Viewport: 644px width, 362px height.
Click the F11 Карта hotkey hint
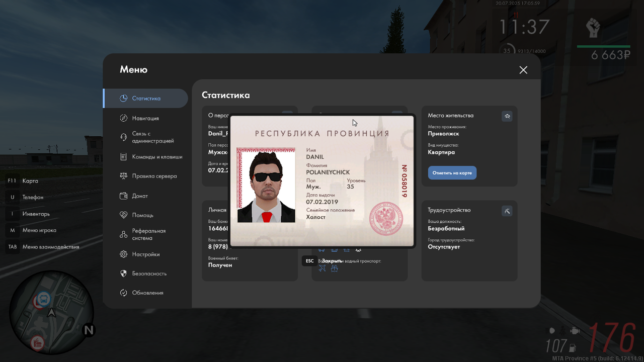23,181
